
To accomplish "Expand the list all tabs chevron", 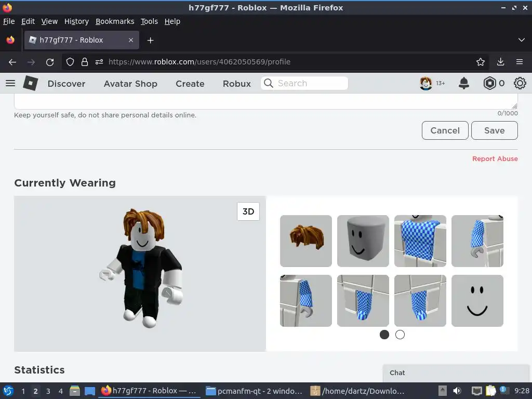I will click(522, 40).
